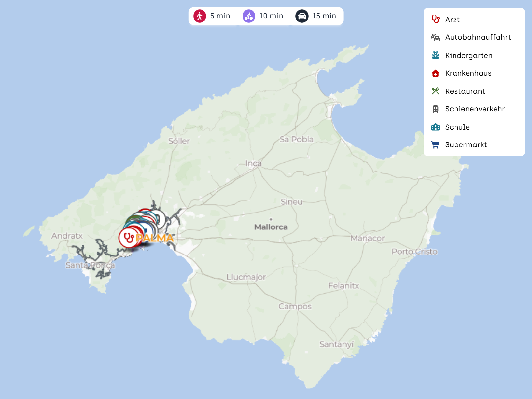
Task: Click the Kindergarten icon in the legend
Action: 435,55
